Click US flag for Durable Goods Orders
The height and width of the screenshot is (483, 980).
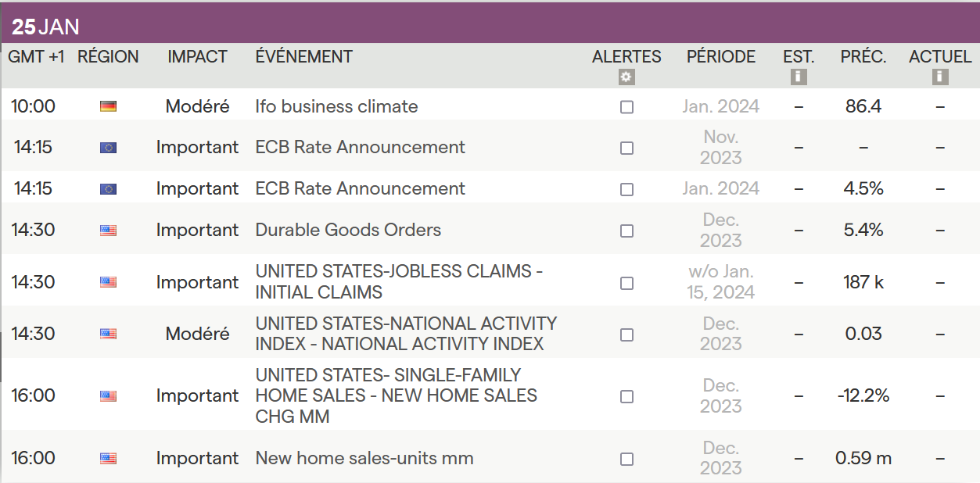click(108, 230)
